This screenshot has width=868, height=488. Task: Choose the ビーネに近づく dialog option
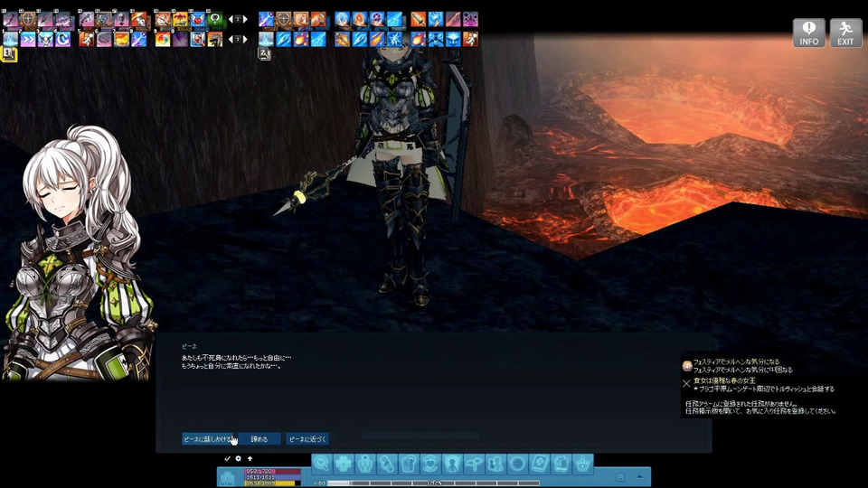click(x=307, y=439)
